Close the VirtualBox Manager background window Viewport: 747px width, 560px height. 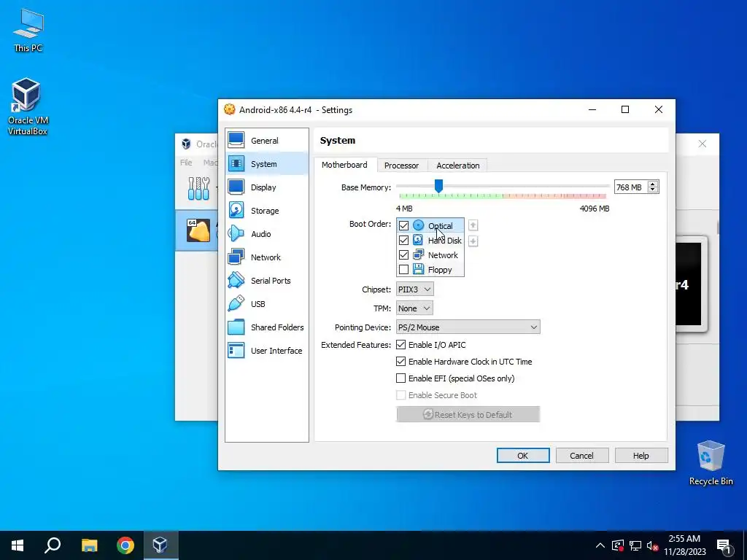tap(703, 144)
